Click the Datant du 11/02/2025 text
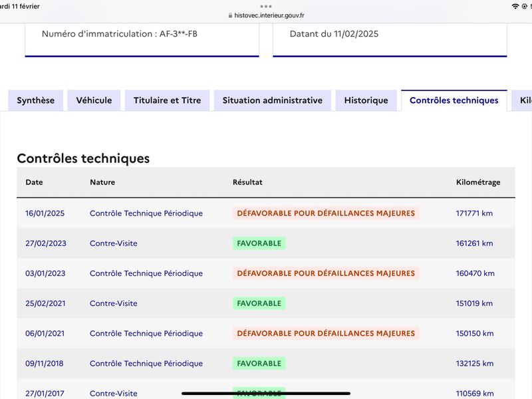Viewport: 532px width, 399px height. 334,34
